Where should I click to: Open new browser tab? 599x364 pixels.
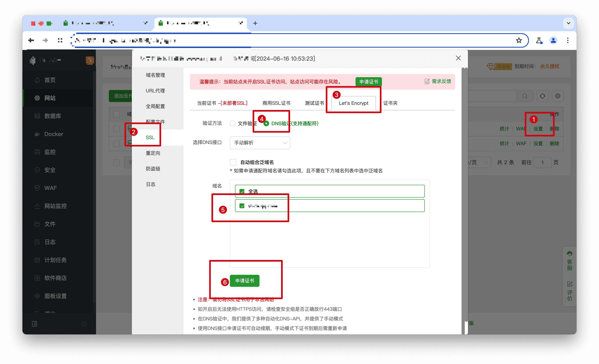255,23
